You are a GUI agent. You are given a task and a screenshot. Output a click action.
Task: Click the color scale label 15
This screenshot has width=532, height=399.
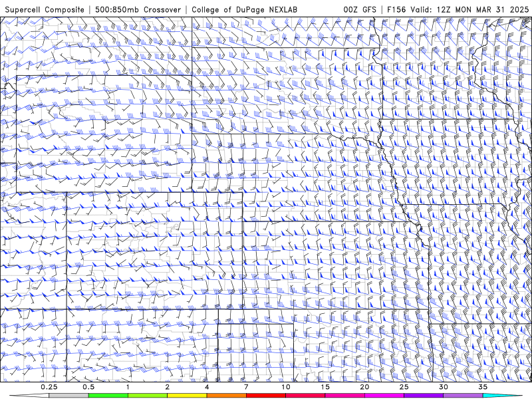325,387
